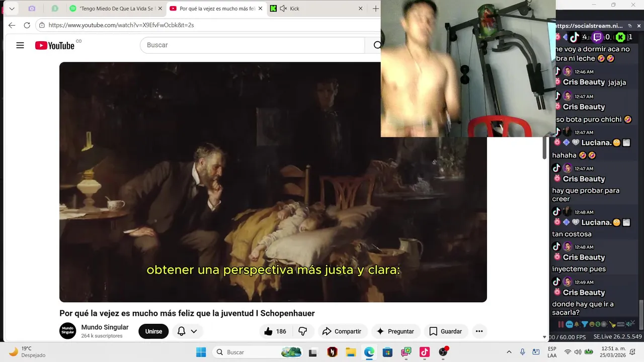644x362 pixels.
Task: Dislike the video with thumbs-down
Action: [303, 331]
